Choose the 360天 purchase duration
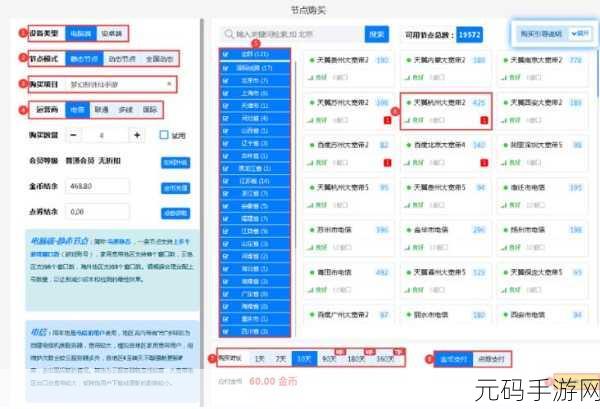Viewport: 600px width, 409px height. [x=385, y=359]
